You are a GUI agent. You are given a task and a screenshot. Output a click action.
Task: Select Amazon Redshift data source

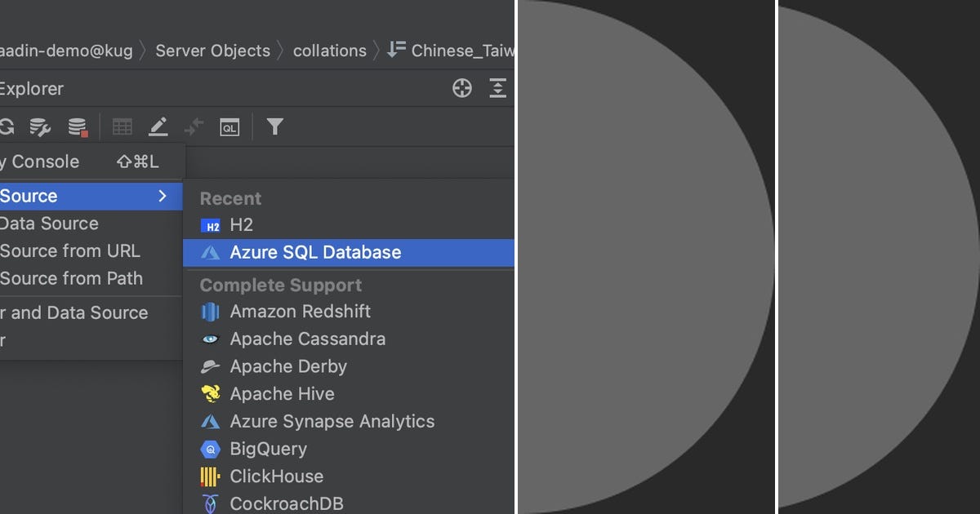300,312
